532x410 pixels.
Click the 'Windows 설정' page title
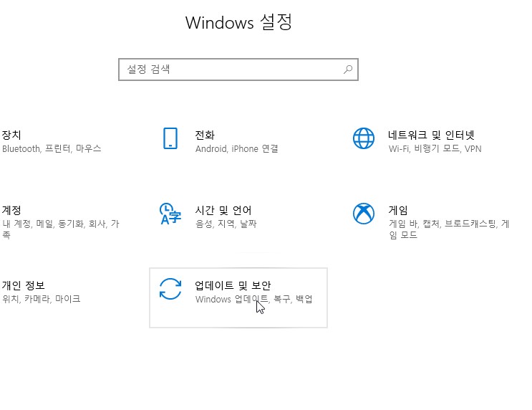(238, 22)
